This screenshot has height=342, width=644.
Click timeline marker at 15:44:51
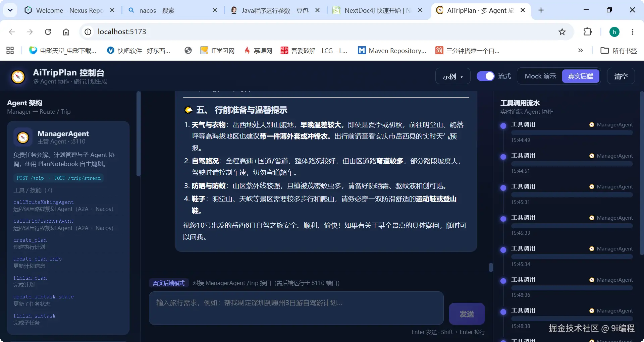(x=503, y=157)
